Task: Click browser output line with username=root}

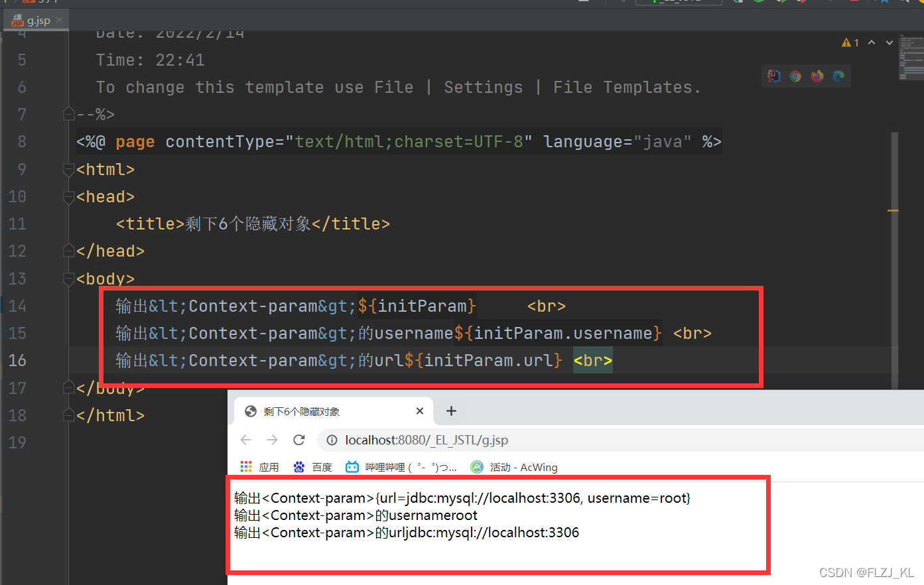Action: 462,498
